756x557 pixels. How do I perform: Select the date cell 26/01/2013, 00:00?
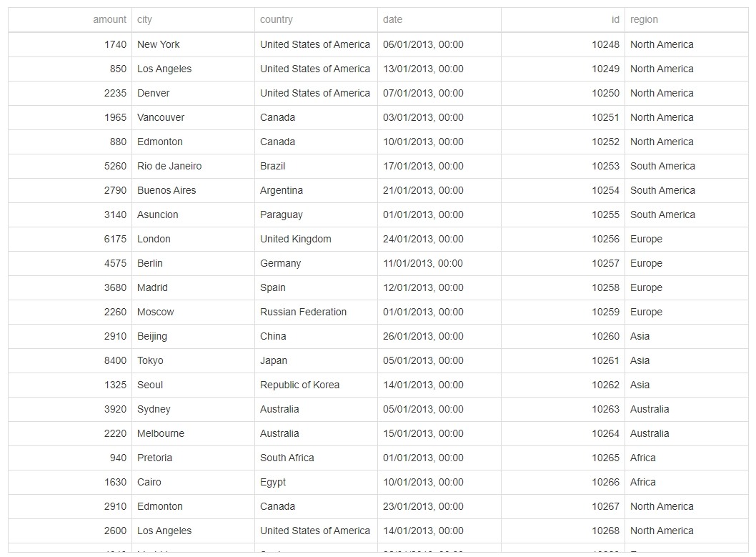point(423,336)
